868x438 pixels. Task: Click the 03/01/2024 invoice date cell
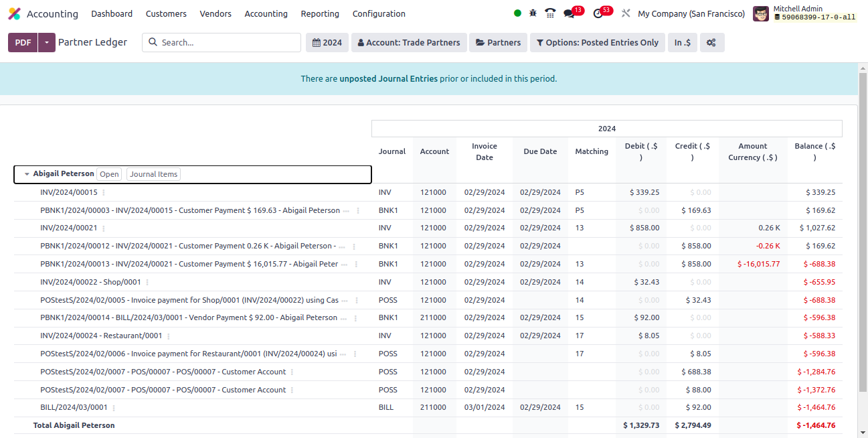tap(485, 407)
